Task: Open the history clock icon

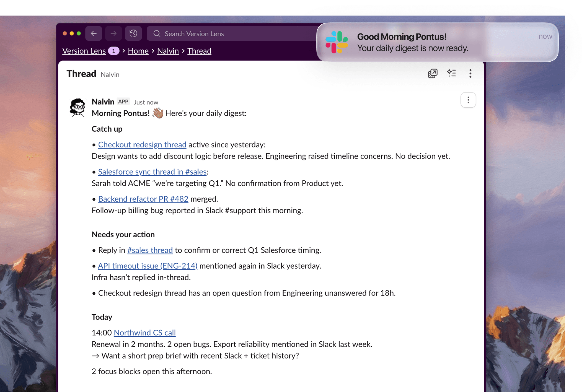Action: [133, 33]
